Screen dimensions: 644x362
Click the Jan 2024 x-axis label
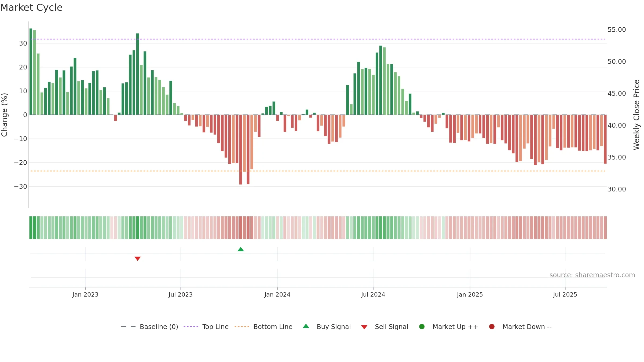[277, 294]
